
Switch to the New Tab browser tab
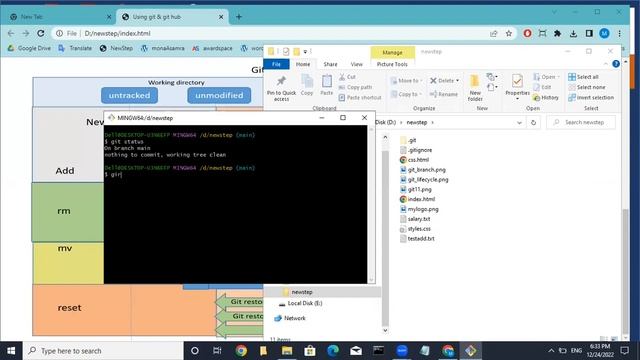(x=61, y=17)
